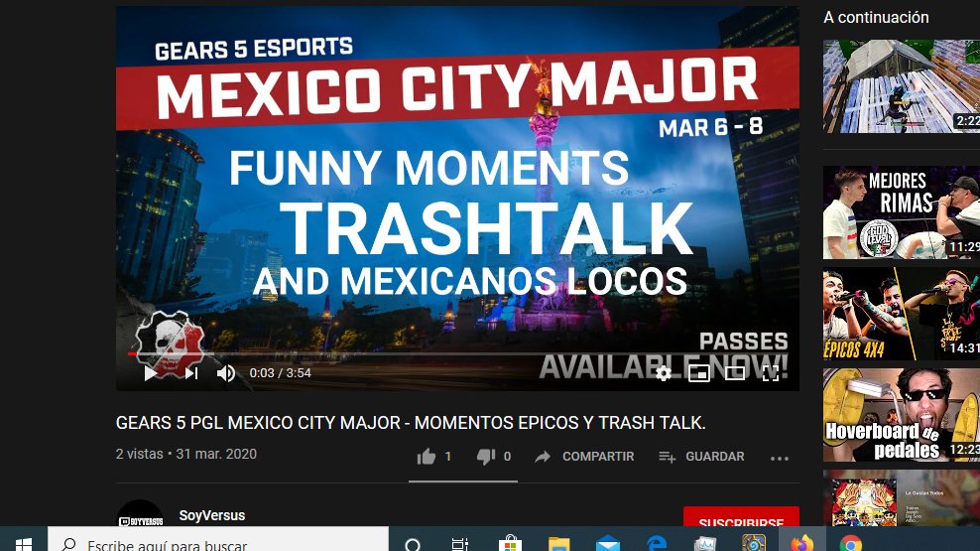Open Task View in taskbar
Screen dimensions: 980x551
coord(460,544)
